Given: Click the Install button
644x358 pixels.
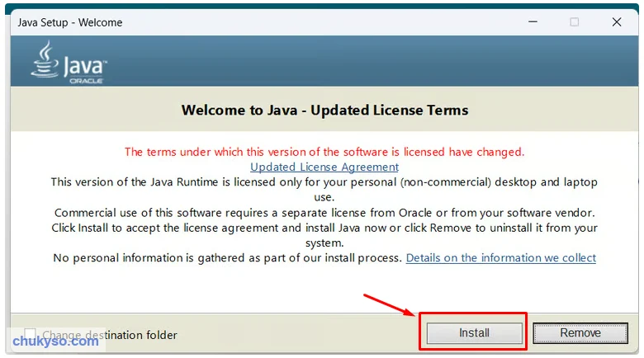Looking at the screenshot, I should pos(475,332).
